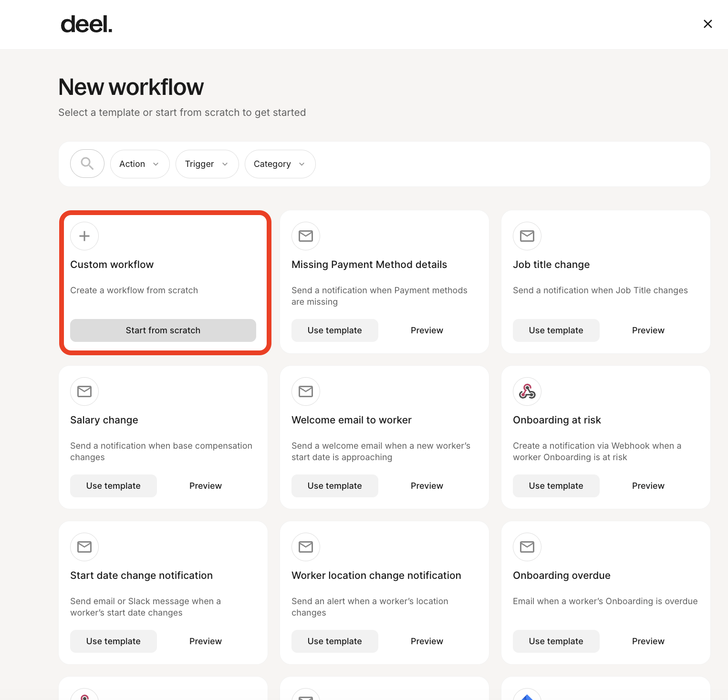Screen dimensions: 728x700
Task: Click the Salary change envelope icon
Action: pos(84,391)
